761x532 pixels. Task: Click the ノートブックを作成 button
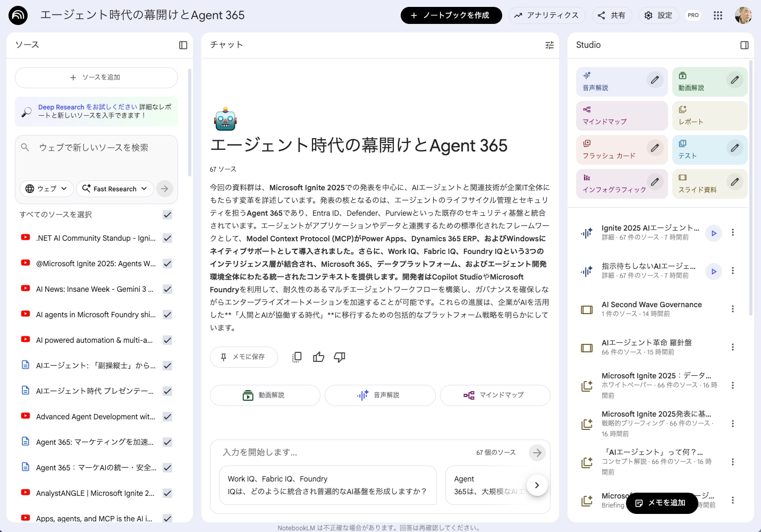451,15
